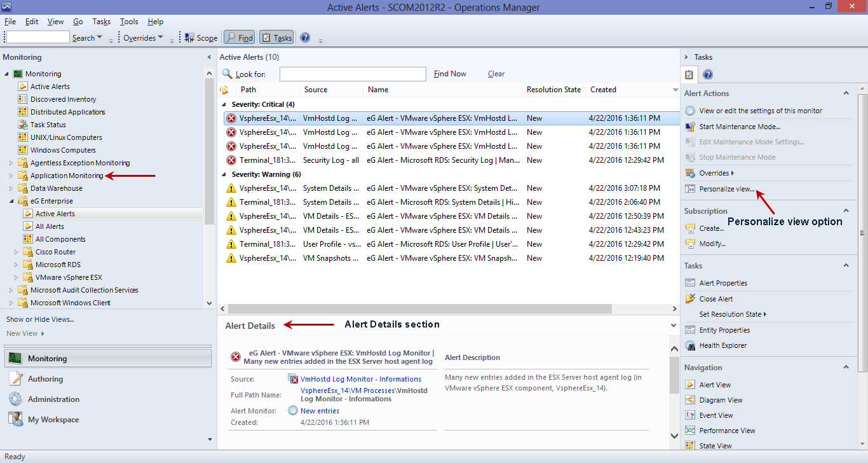Click the Task Status view icon
The image size is (868, 463).
point(23,125)
